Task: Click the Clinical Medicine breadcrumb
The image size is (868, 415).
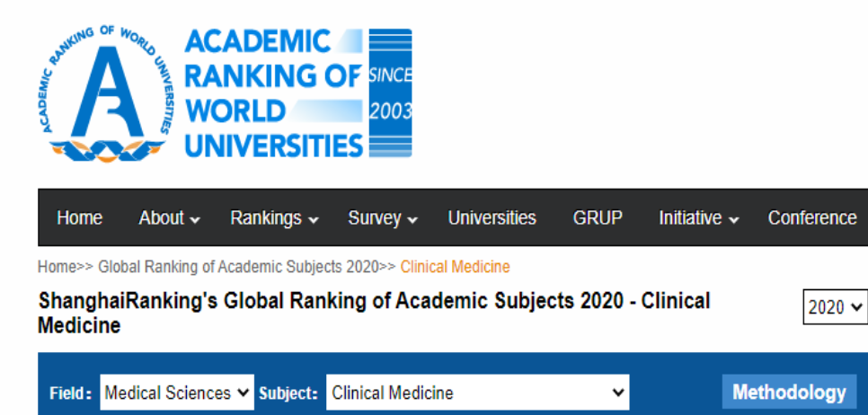Action: 455,267
